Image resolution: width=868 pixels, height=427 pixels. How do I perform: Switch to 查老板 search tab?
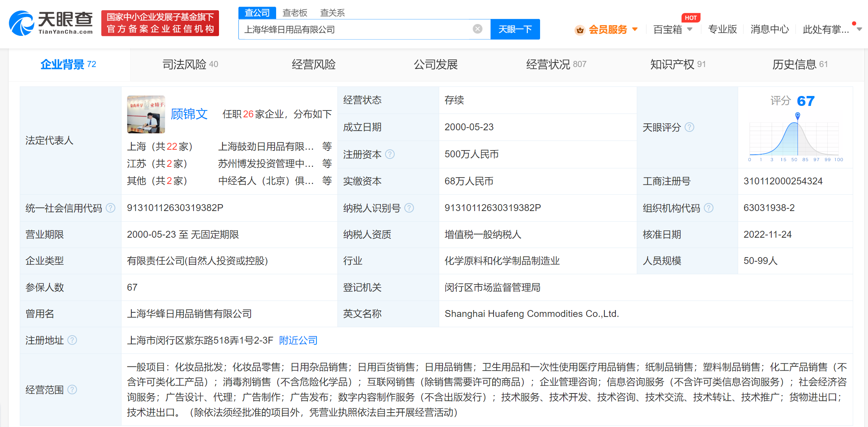295,13
